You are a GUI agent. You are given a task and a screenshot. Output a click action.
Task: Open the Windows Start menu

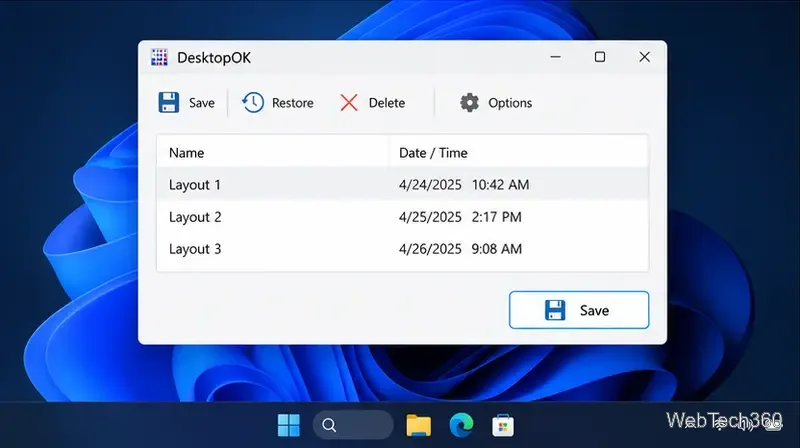289,425
